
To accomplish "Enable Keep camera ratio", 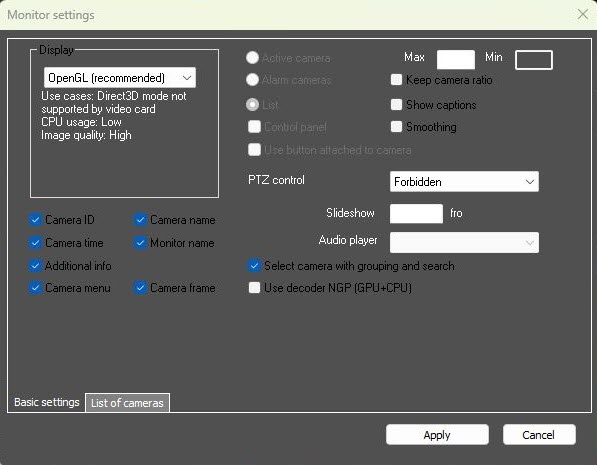I will click(396, 80).
